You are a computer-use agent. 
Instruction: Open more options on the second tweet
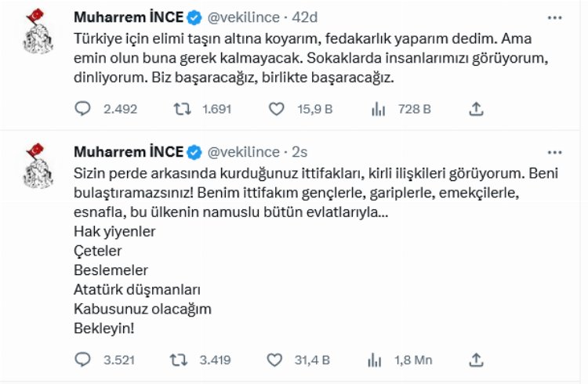555,151
